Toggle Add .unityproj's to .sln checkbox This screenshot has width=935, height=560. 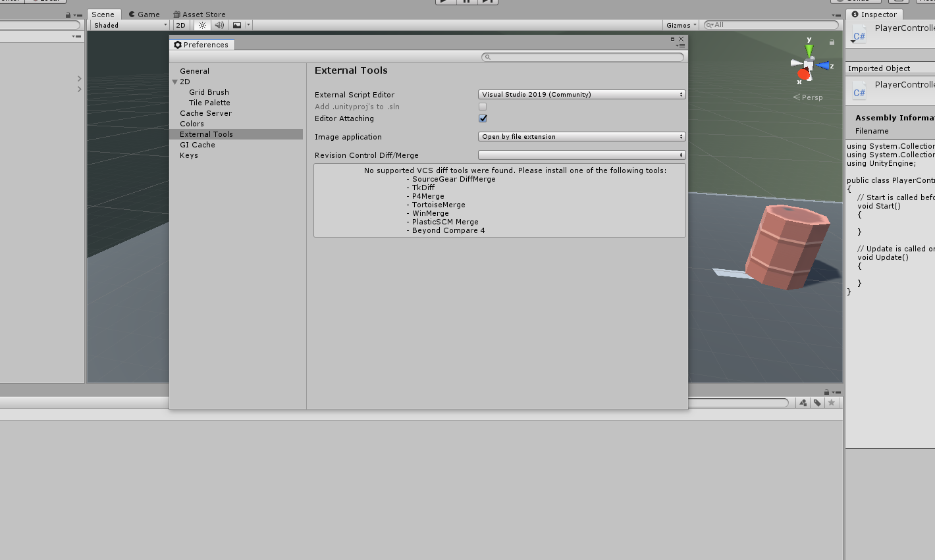coord(483,107)
